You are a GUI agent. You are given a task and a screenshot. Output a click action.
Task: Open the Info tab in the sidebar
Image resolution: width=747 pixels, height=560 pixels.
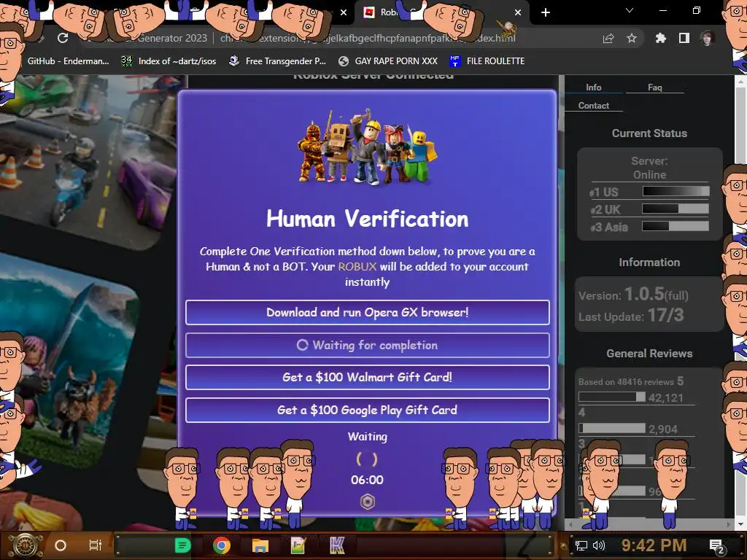point(594,87)
